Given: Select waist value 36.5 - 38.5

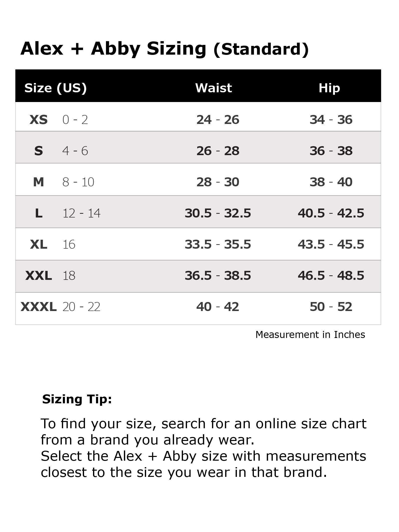Looking at the screenshot, I should pos(218,276).
